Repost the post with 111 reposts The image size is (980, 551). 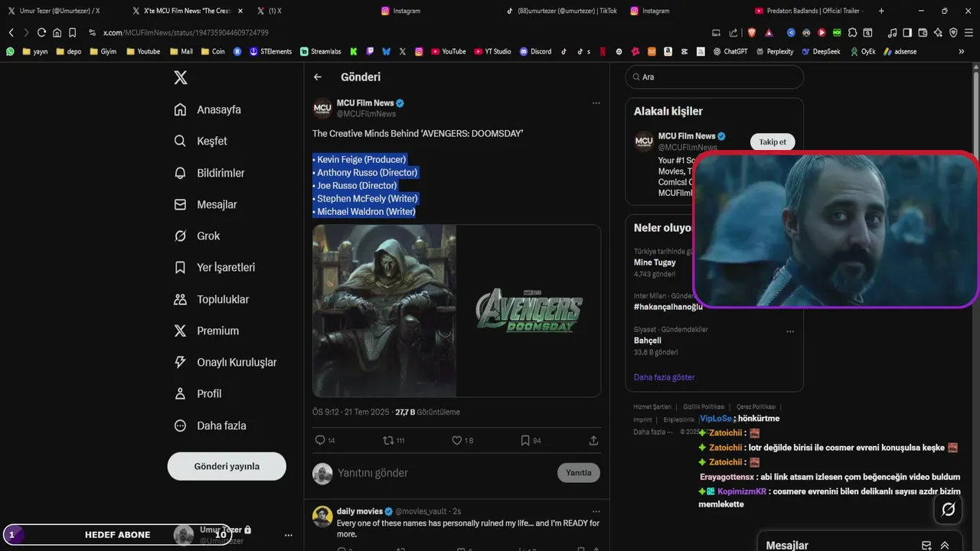coord(394,441)
